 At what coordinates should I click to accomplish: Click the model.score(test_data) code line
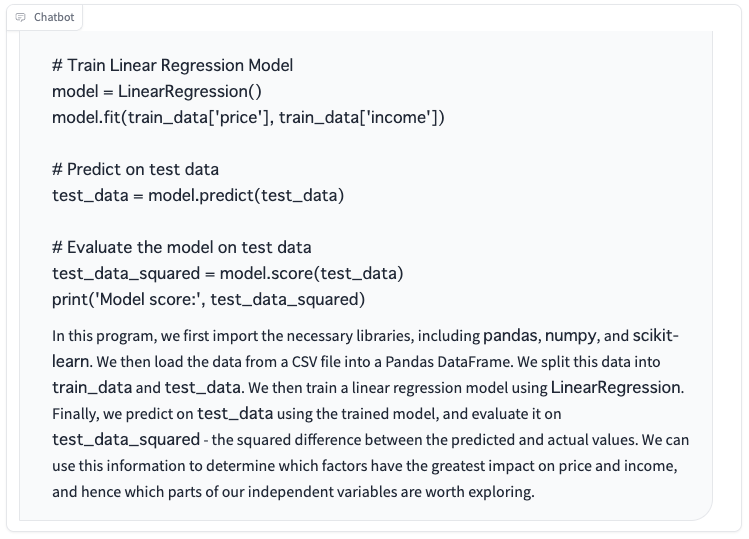(x=227, y=273)
